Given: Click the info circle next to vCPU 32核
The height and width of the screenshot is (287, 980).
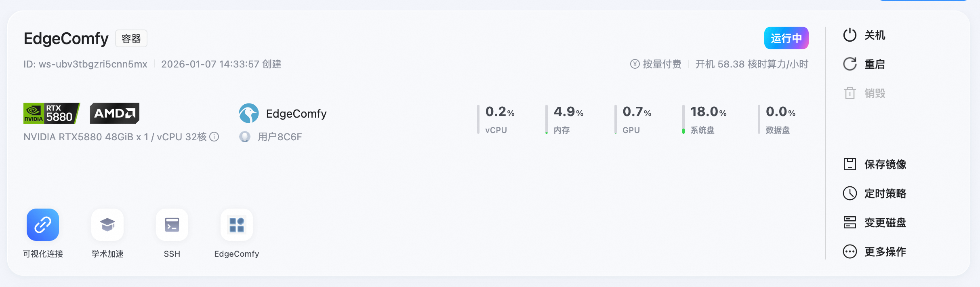Looking at the screenshot, I should [214, 137].
